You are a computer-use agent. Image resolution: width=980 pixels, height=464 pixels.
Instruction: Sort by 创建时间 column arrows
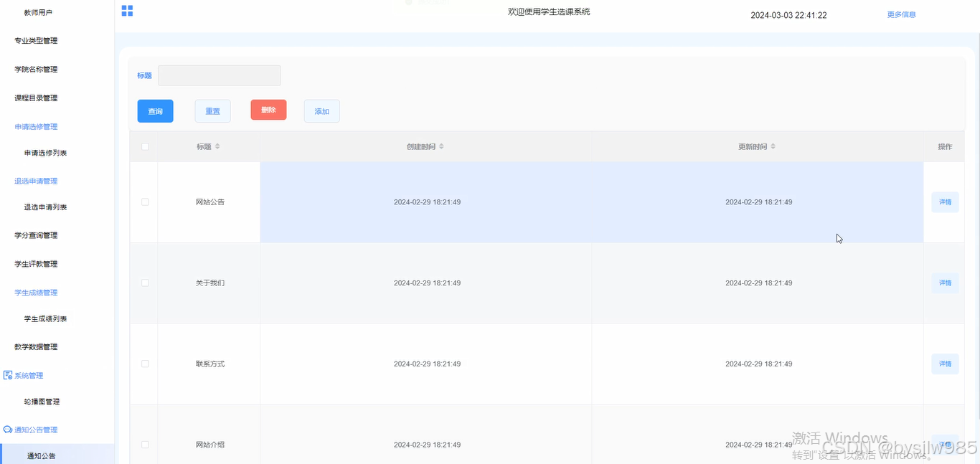pos(442,146)
